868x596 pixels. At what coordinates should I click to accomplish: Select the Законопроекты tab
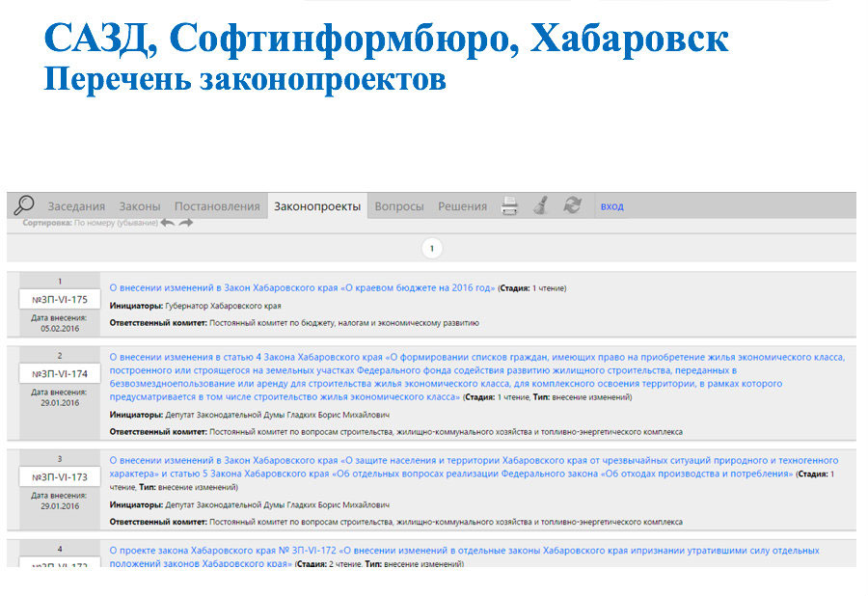tap(317, 206)
